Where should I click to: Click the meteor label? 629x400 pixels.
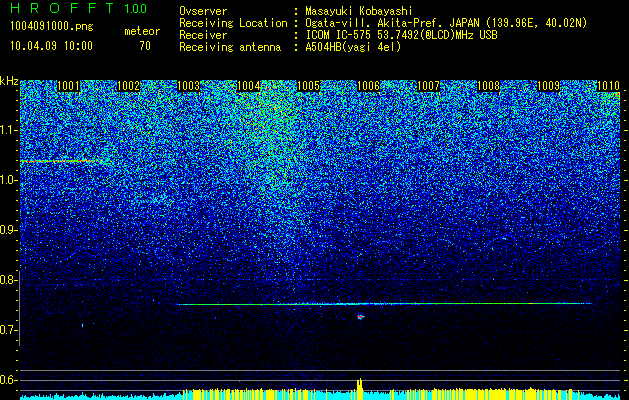(142, 31)
